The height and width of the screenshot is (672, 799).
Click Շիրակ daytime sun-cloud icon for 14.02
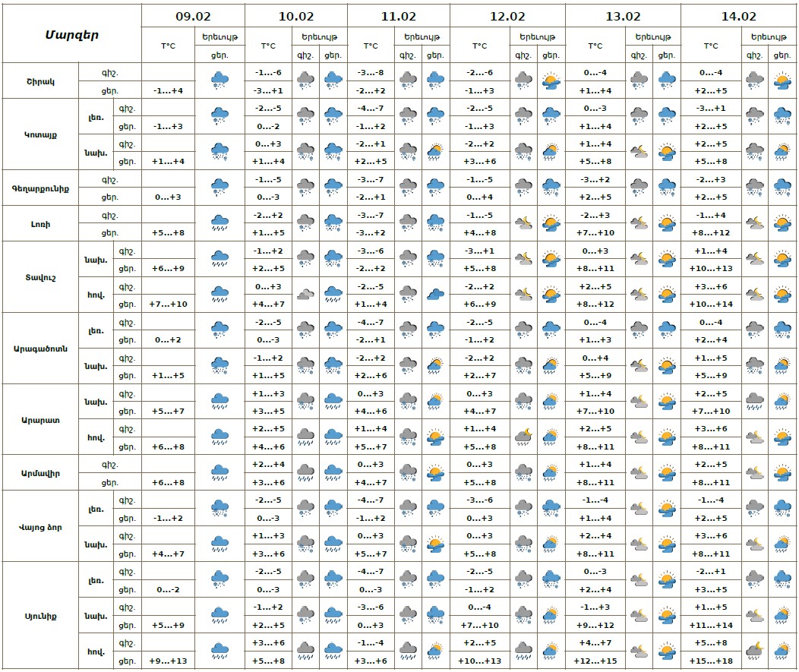782,80
